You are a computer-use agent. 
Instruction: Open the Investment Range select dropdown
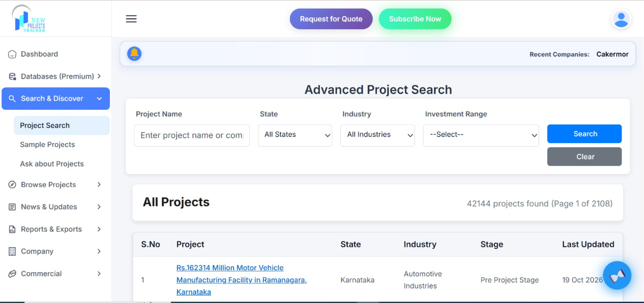[481, 135]
